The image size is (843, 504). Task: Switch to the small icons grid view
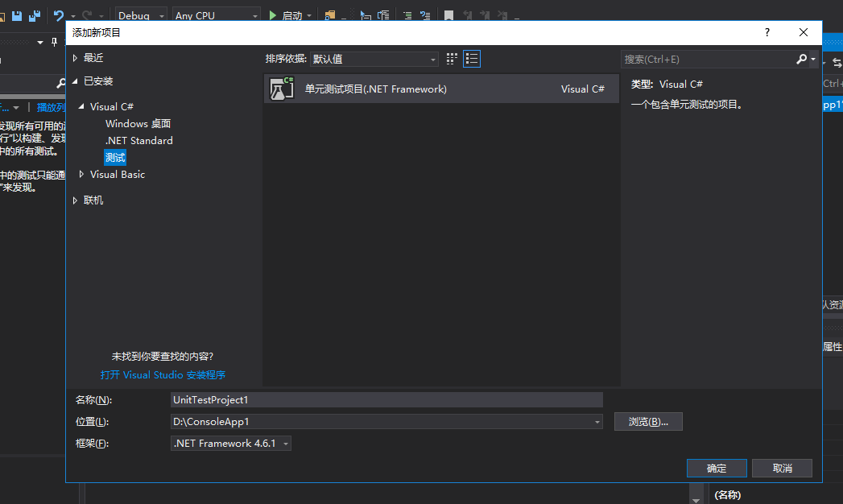452,59
